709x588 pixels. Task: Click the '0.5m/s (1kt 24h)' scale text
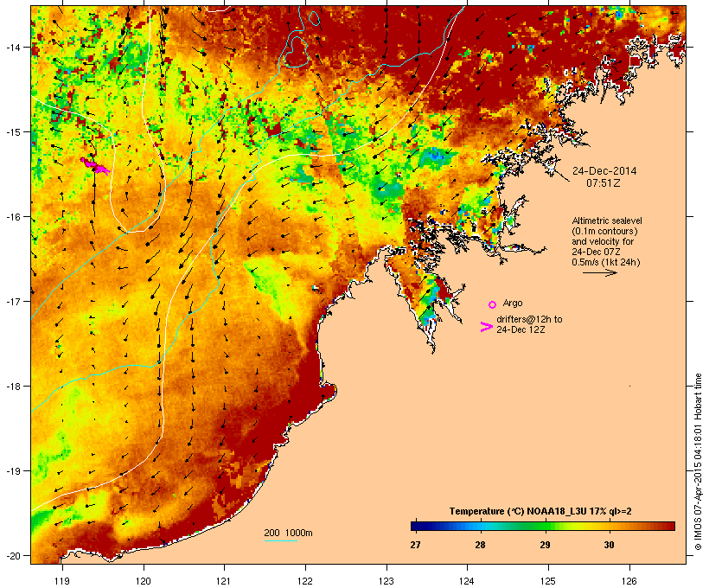pyautogui.click(x=606, y=262)
